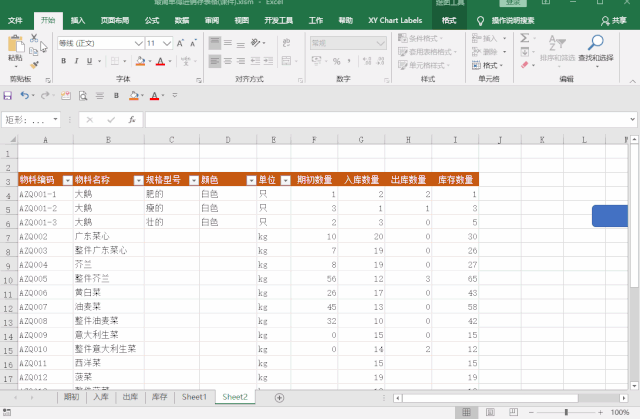
Task: Click the 共享 share button
Action: click(615, 20)
